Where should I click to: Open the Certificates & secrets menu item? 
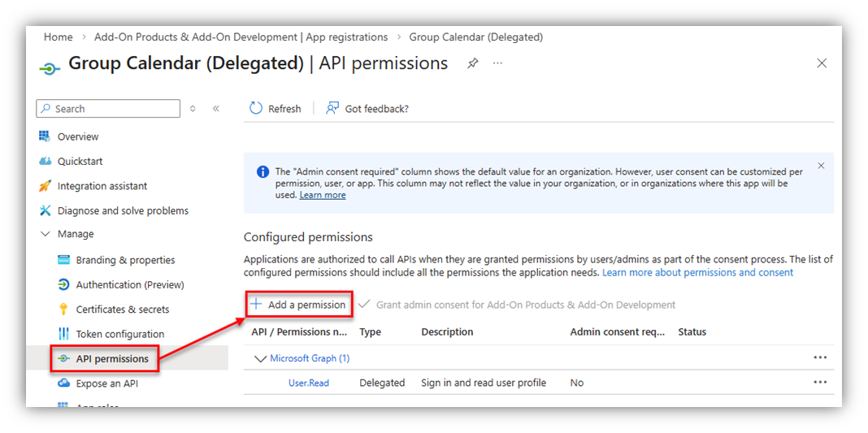[x=122, y=310]
